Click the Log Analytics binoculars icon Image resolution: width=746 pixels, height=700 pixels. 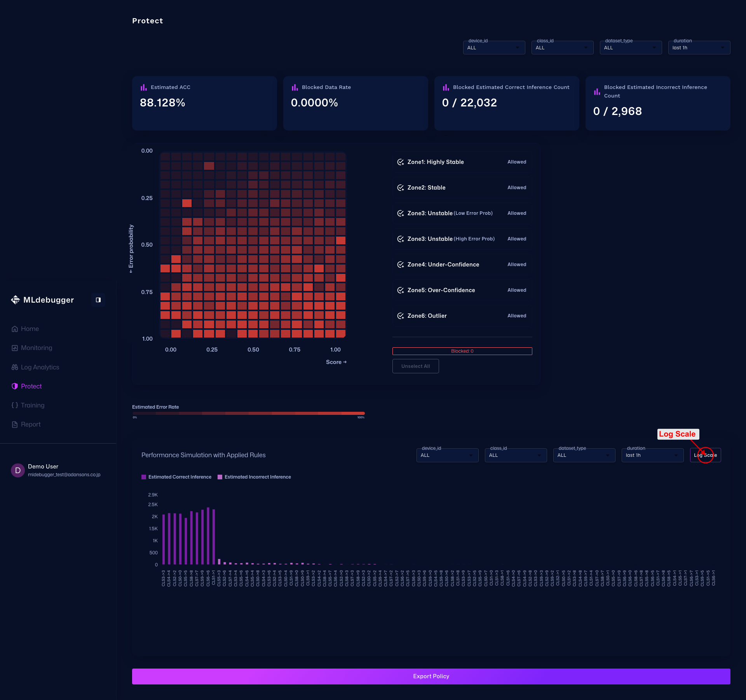15,367
